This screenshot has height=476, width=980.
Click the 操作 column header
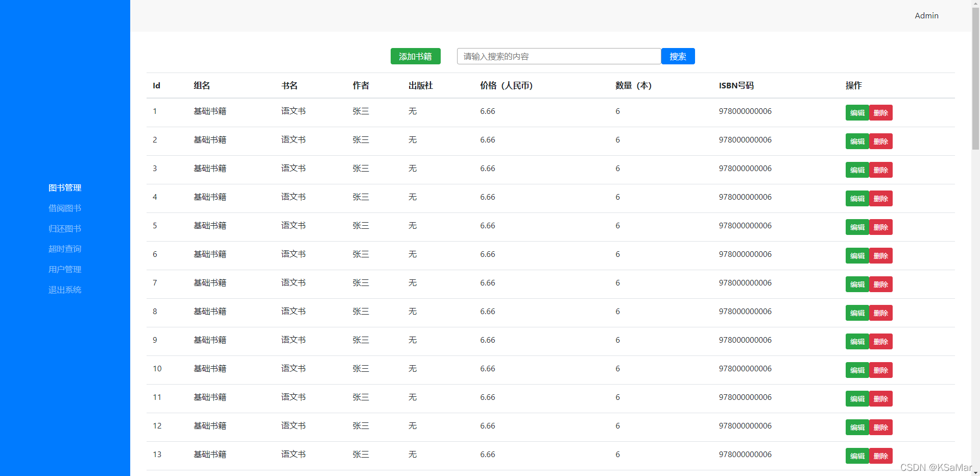click(x=854, y=85)
